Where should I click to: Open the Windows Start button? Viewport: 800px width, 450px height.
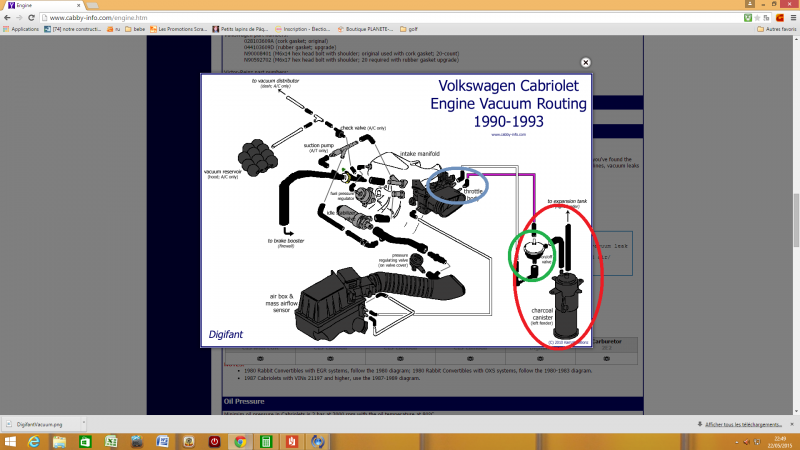tap(10, 441)
